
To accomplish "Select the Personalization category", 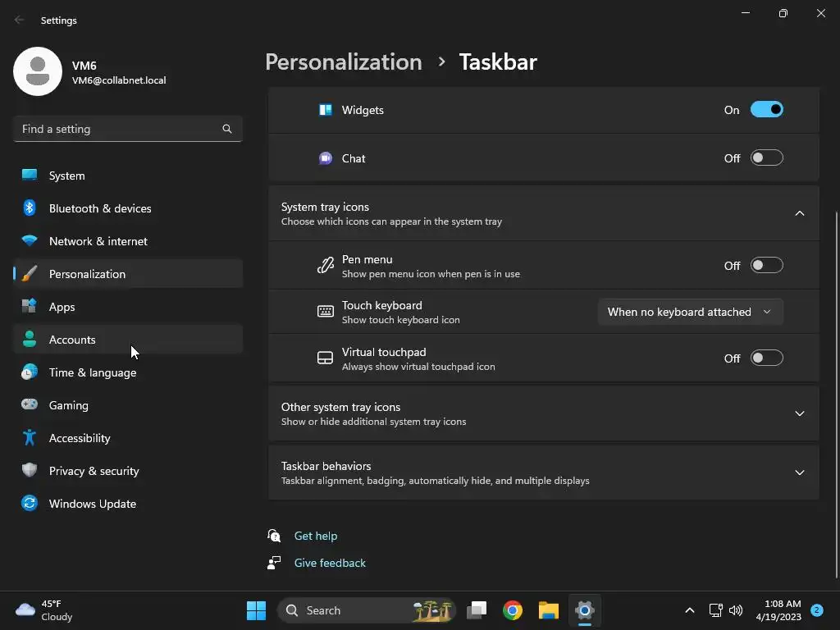I will (x=127, y=274).
